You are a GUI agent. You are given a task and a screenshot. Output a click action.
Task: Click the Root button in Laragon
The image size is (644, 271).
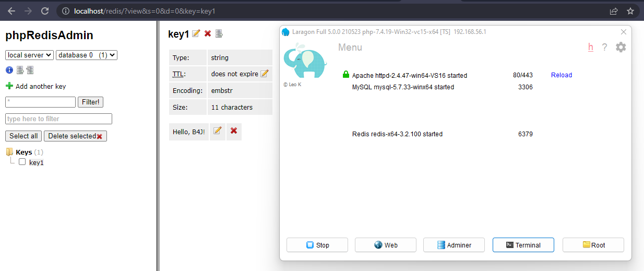593,245
